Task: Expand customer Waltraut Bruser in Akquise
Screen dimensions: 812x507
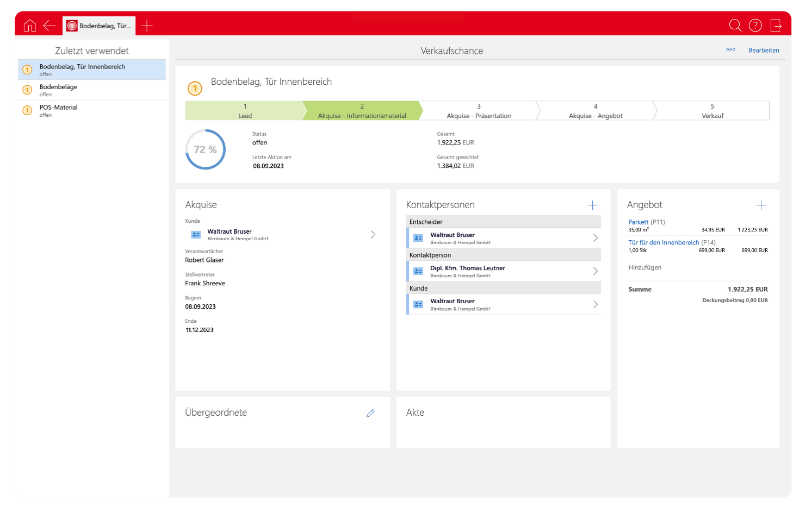Action: 373,235
